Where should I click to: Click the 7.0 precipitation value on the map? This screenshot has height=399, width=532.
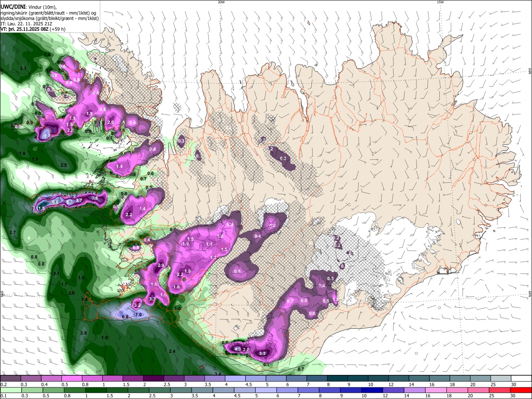click(138, 315)
